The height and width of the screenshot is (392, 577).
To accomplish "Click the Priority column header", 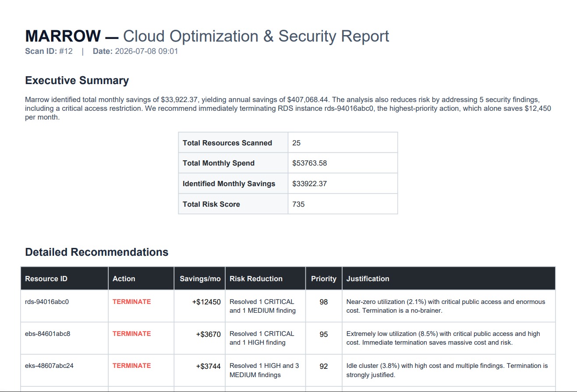I will (x=324, y=279).
